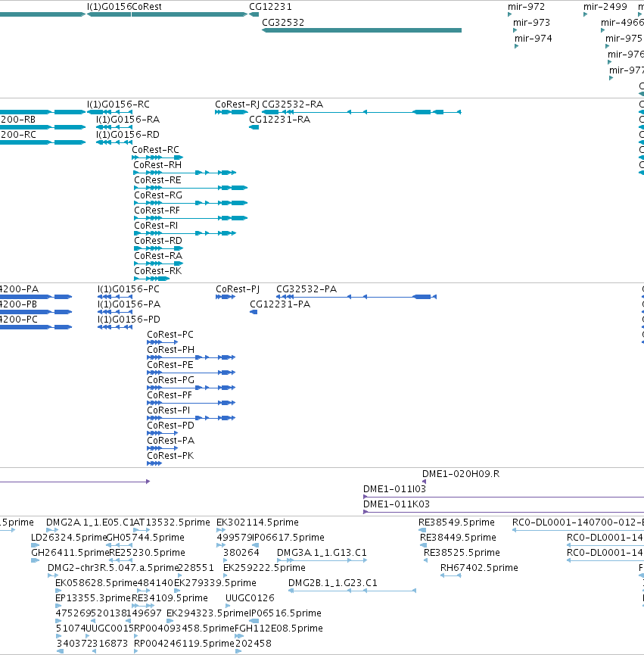
Task: Click the EP13355.3prime EST label
Action: pos(93,597)
